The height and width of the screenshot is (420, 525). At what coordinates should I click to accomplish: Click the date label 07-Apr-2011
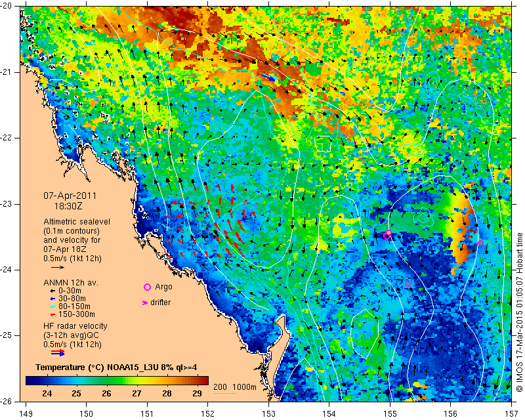tap(70, 196)
